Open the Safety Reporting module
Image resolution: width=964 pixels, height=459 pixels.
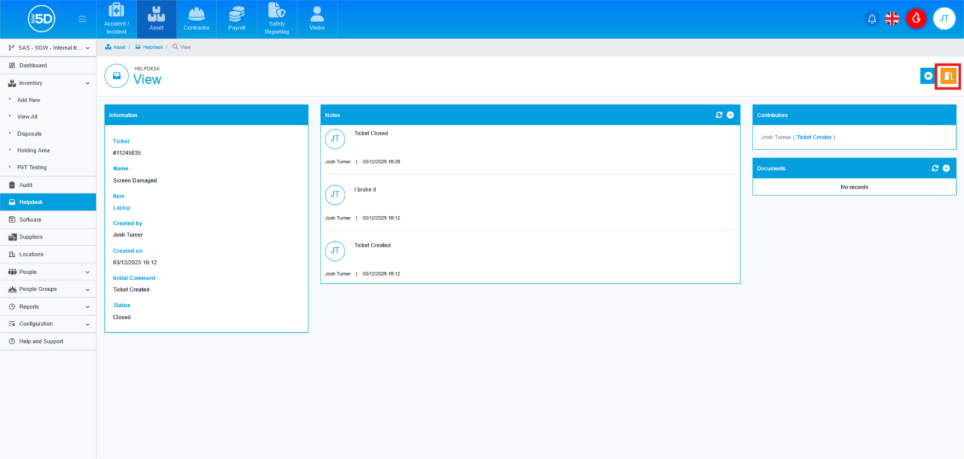(277, 19)
